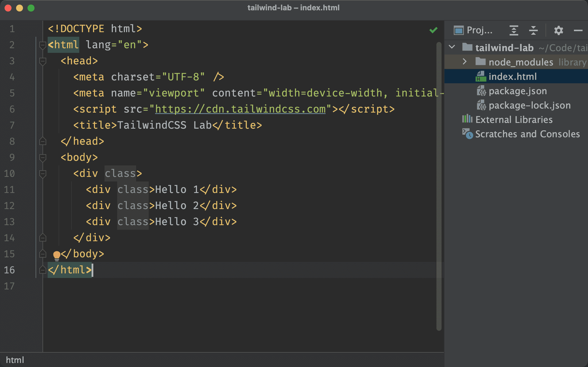Hide the Project panel with minus icon
This screenshot has width=588, height=367.
(578, 30)
